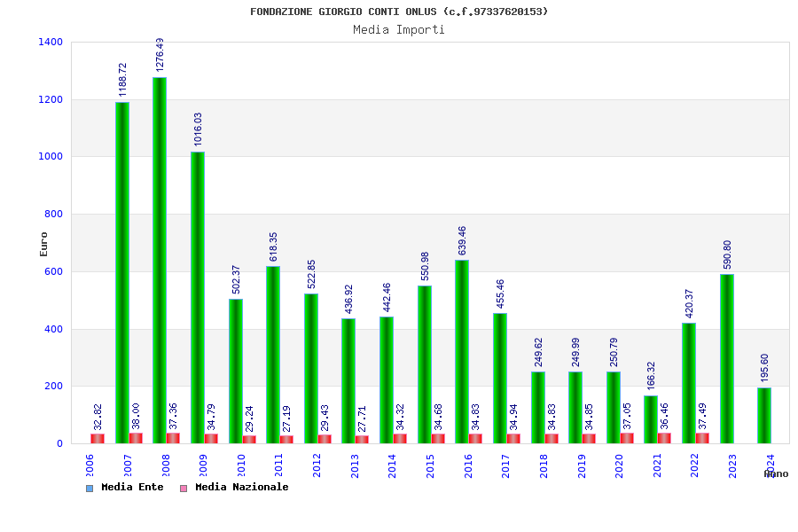Click the 2022 x-axis year label
Screen dimensions: 798x532
[694, 465]
